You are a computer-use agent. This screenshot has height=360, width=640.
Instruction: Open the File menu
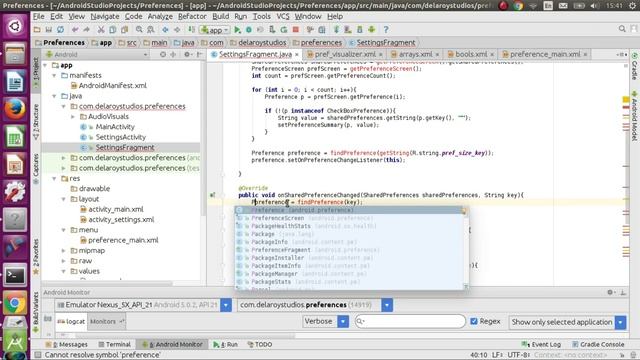(x=38, y=16)
